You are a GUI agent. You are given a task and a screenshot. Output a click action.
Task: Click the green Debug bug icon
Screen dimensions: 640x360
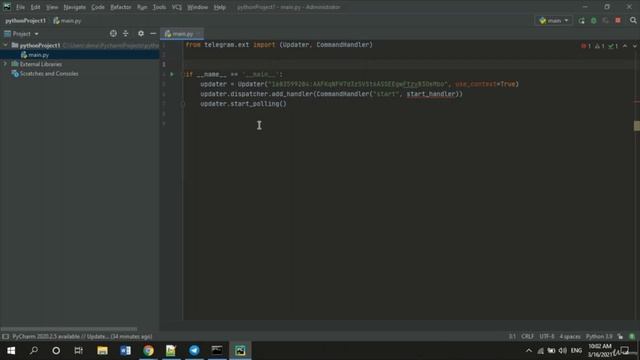coord(593,20)
